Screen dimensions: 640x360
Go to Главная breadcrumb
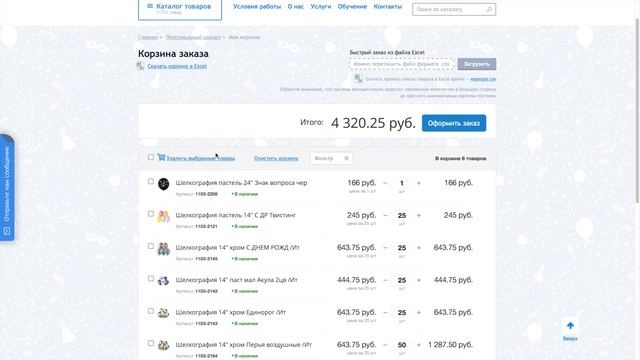click(148, 37)
